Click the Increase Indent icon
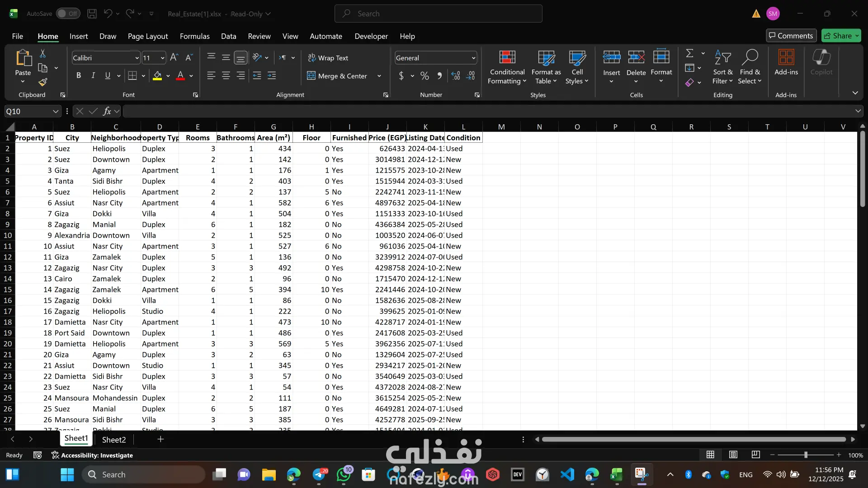Screen dimensions: 868x488 272,76
